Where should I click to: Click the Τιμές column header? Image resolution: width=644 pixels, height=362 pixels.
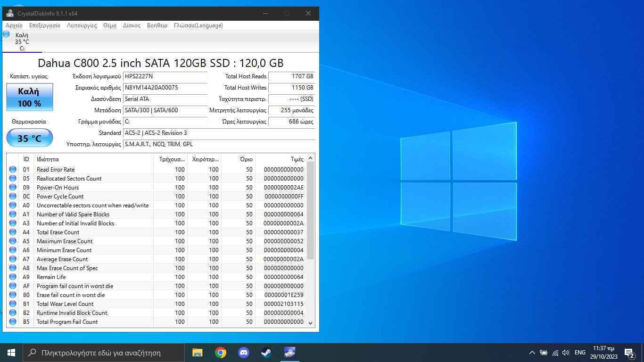[x=281, y=159]
